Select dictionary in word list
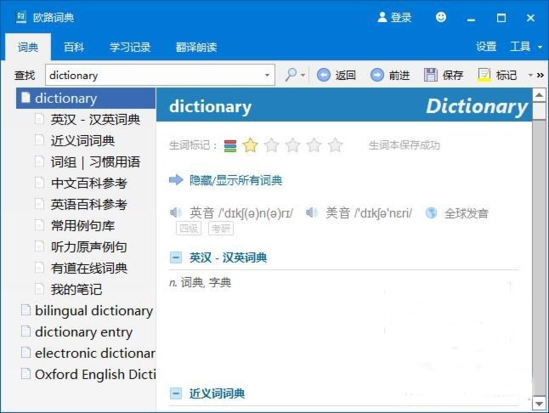The image size is (549, 413). tap(86, 98)
